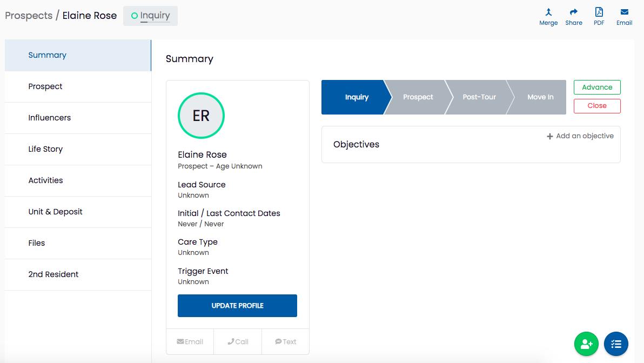
Task: Select the Inquiry pipeline stage
Action: [x=355, y=97]
